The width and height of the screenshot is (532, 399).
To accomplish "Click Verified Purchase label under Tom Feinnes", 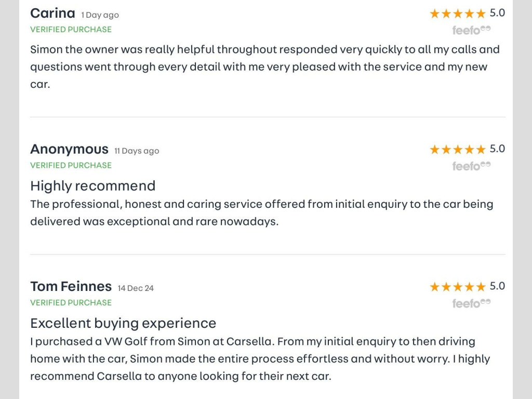I will tap(71, 303).
